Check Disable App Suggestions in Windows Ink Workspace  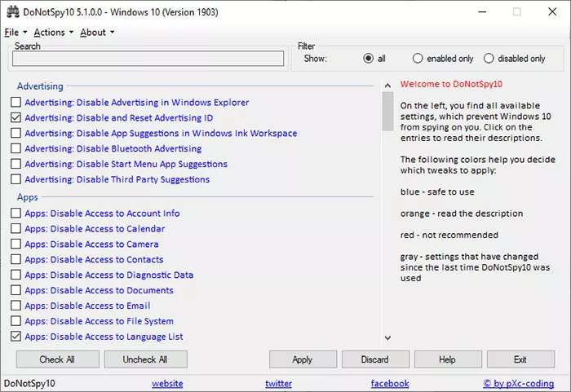coord(15,133)
